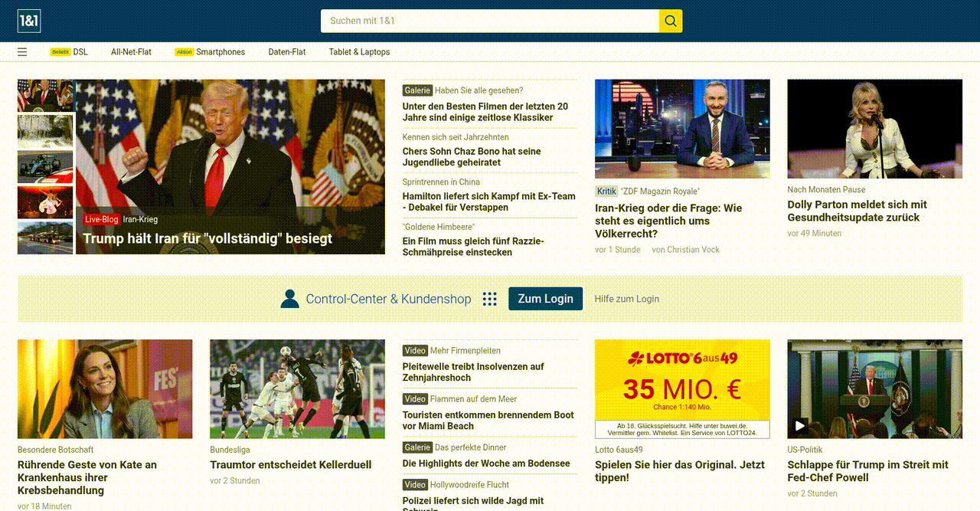
Task: Open Hamilton 'Kampf mit Ex-Team' headline
Action: (x=489, y=201)
